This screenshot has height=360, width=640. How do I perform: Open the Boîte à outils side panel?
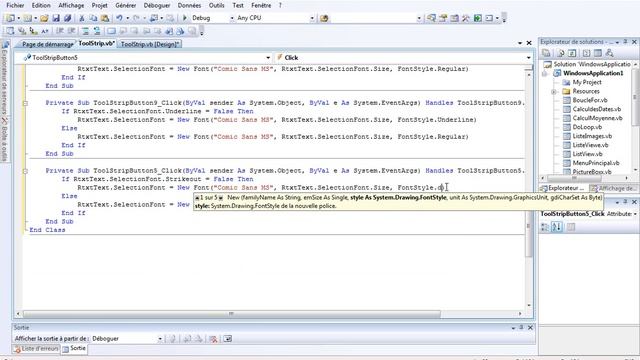(x=4, y=139)
